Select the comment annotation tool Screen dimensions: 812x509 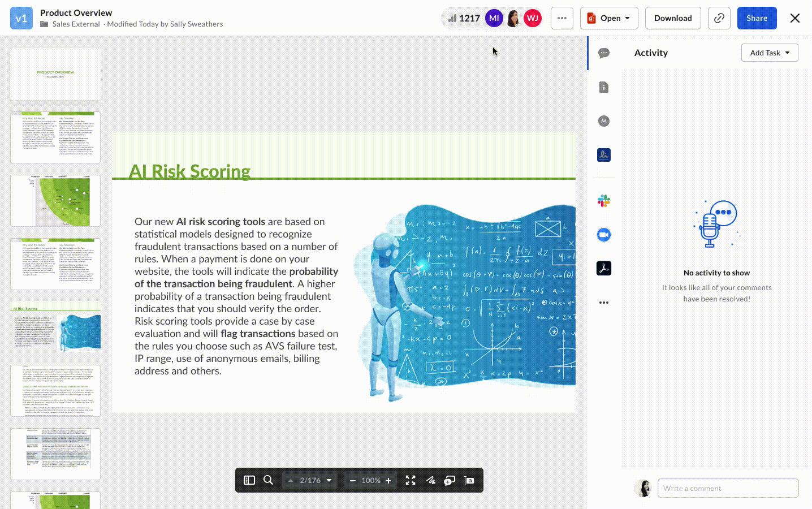(x=450, y=481)
